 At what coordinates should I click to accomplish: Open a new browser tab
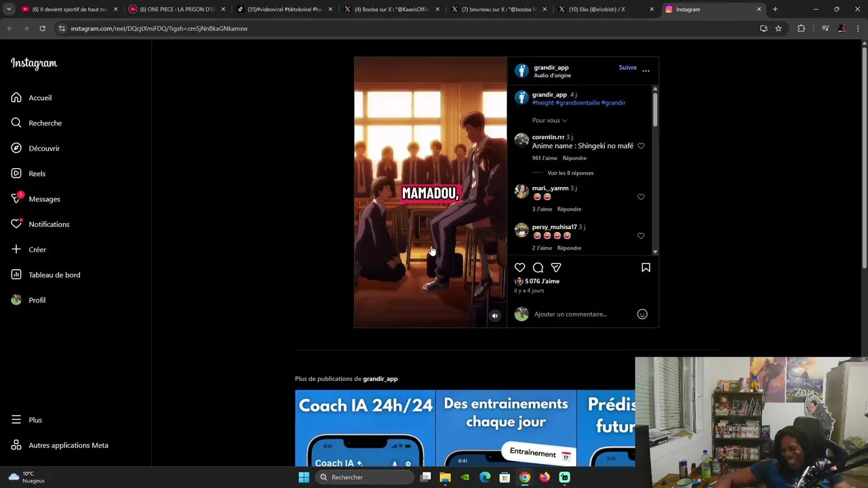pos(775,9)
